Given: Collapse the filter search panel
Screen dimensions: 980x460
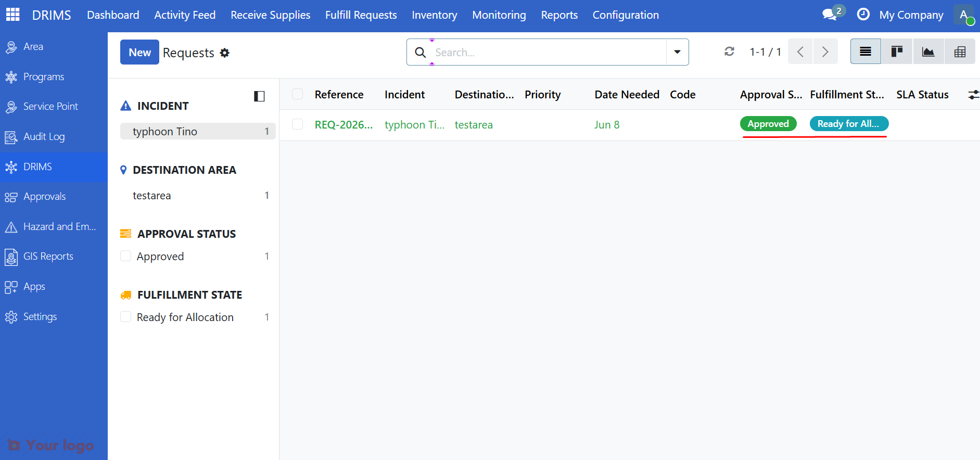Looking at the screenshot, I should [x=259, y=96].
